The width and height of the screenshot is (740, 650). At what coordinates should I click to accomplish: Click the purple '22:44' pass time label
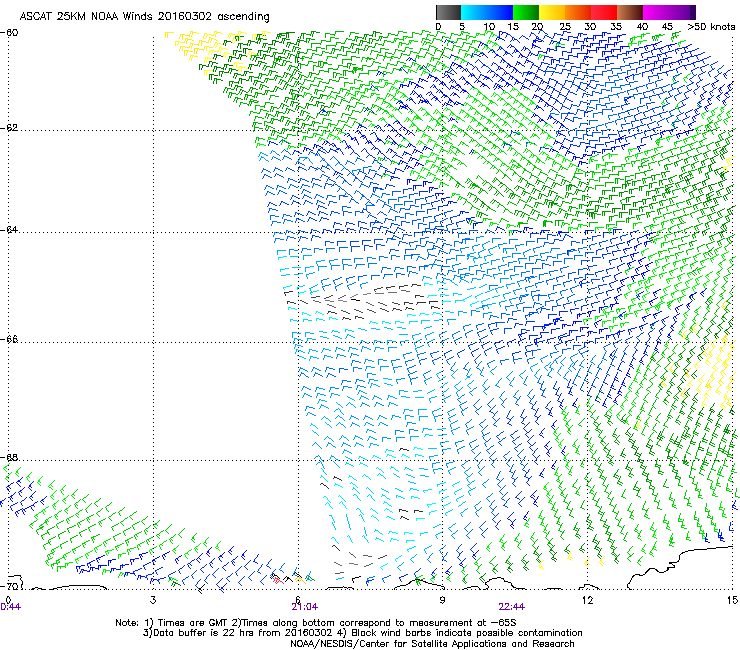pyautogui.click(x=512, y=607)
